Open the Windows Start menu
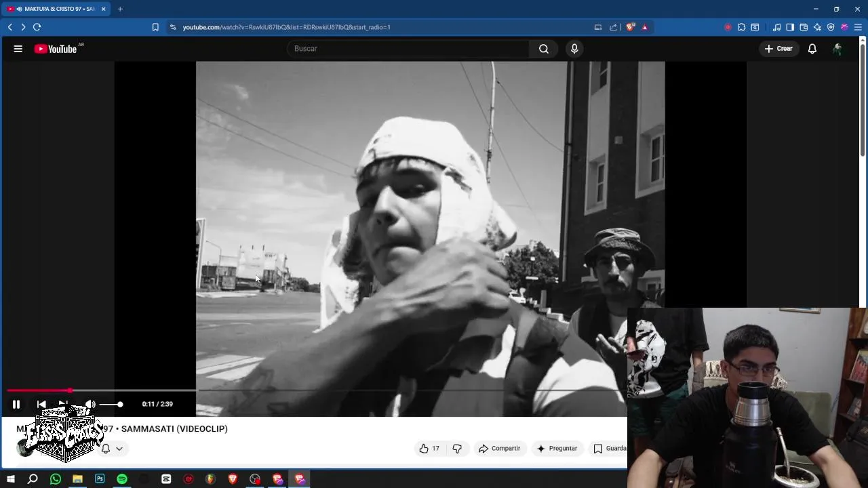Image resolution: width=868 pixels, height=488 pixels. click(10, 479)
